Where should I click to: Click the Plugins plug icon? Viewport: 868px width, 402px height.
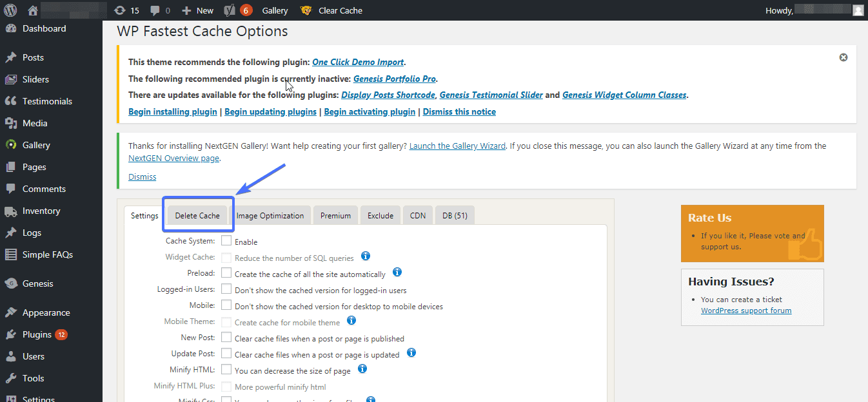[10, 334]
